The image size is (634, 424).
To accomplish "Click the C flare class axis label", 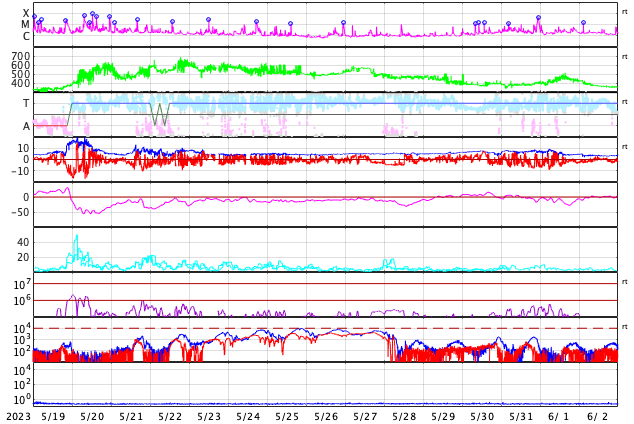I will click(26, 36).
